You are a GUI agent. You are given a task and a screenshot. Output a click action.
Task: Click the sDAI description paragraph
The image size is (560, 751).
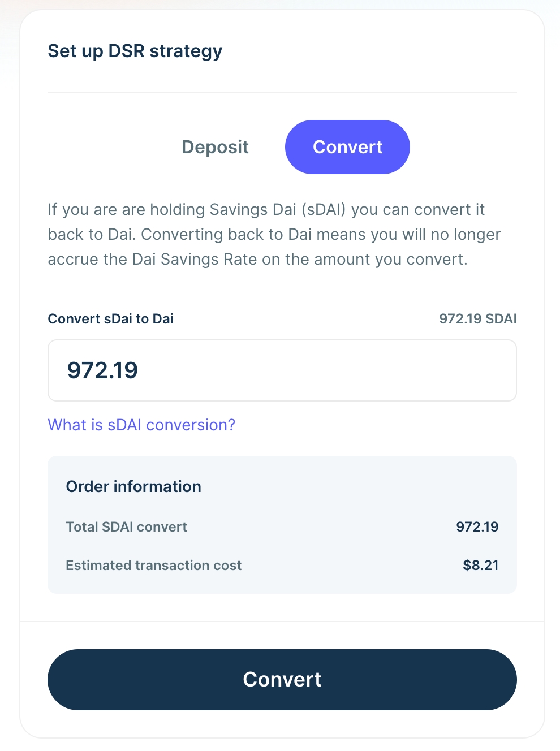(274, 234)
